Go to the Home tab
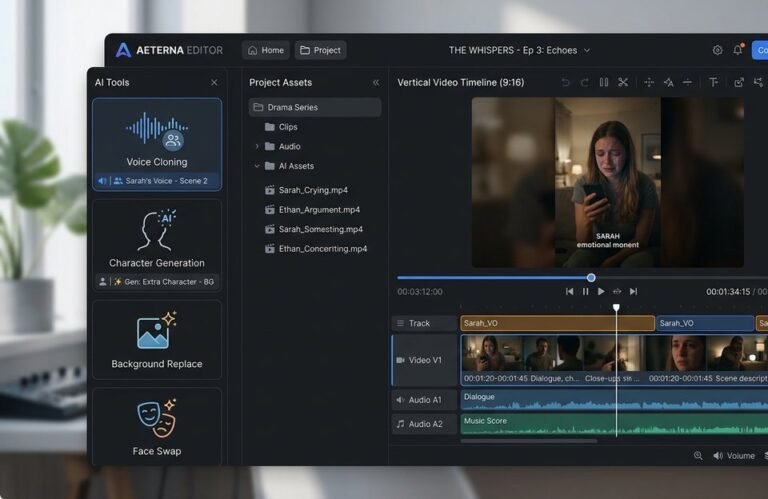 [x=266, y=50]
